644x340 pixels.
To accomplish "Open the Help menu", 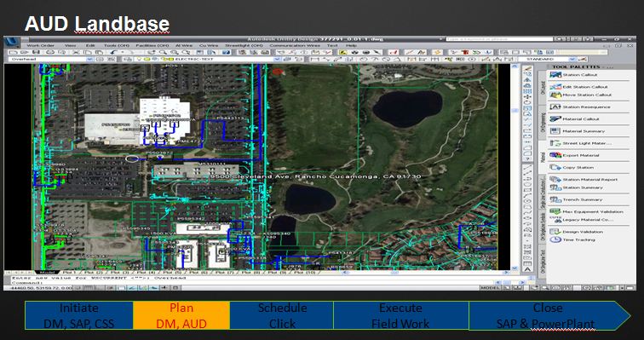I will (x=351, y=45).
